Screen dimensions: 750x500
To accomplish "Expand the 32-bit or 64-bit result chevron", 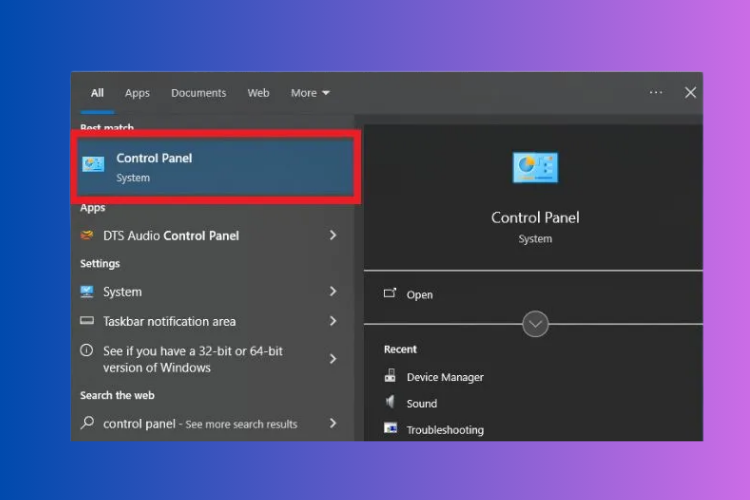I will [333, 359].
